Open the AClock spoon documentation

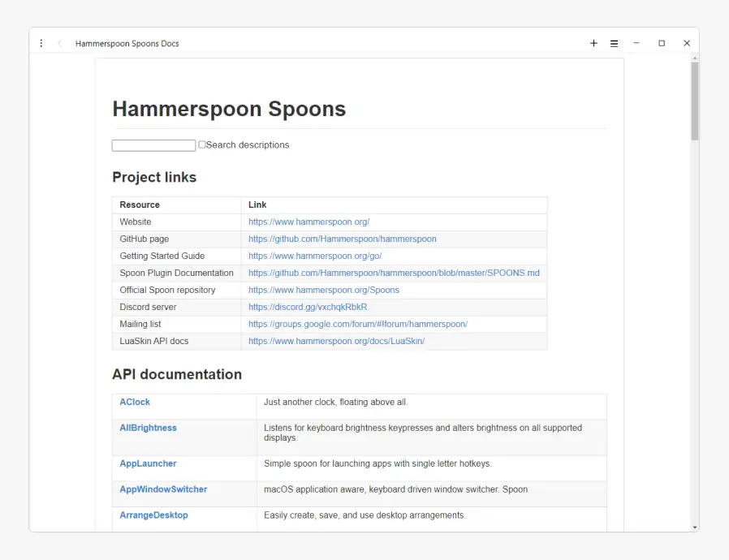(135, 402)
